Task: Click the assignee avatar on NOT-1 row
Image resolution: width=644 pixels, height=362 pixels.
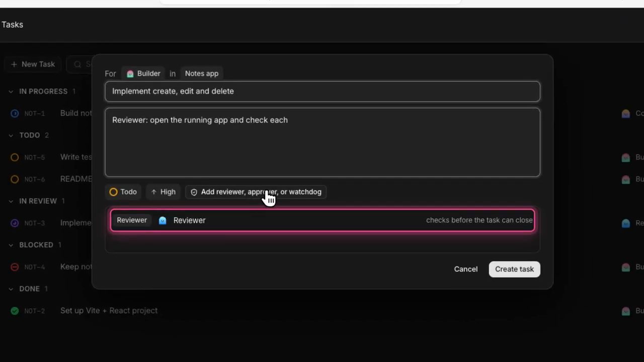Action: [626, 114]
